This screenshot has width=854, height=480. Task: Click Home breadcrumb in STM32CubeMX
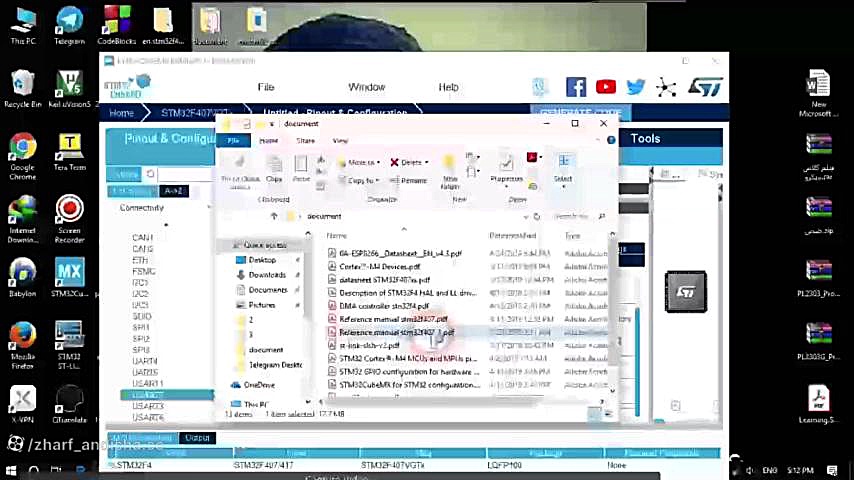pyautogui.click(x=121, y=113)
